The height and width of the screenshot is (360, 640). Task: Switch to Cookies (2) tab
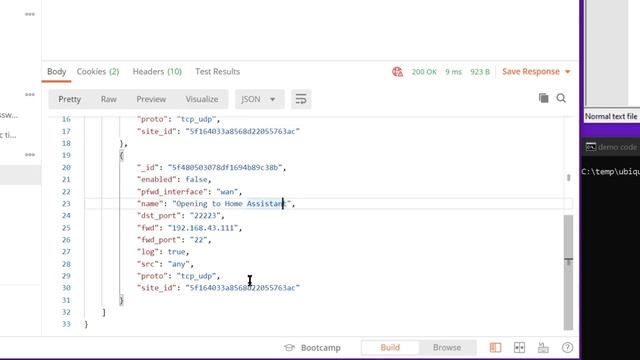point(98,72)
